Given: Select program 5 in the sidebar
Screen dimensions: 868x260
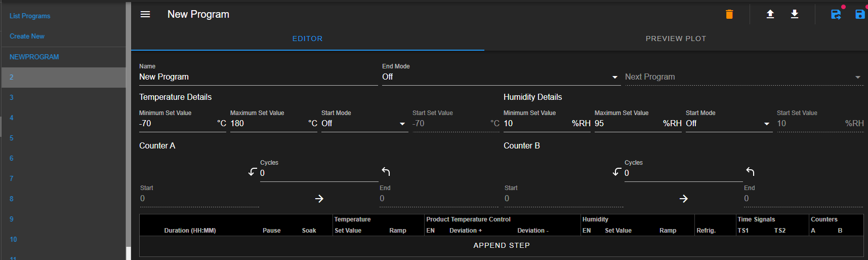Looking at the screenshot, I should pyautogui.click(x=63, y=138).
